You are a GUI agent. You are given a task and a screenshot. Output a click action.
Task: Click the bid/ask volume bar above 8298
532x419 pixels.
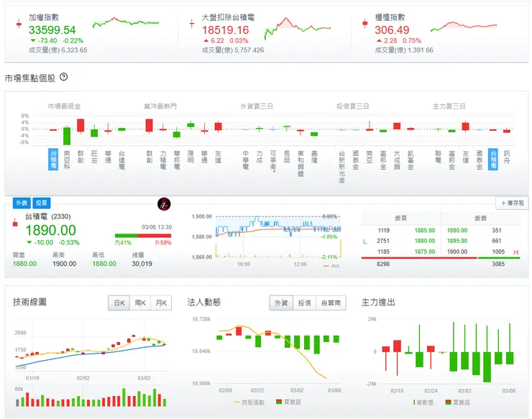[441, 258]
